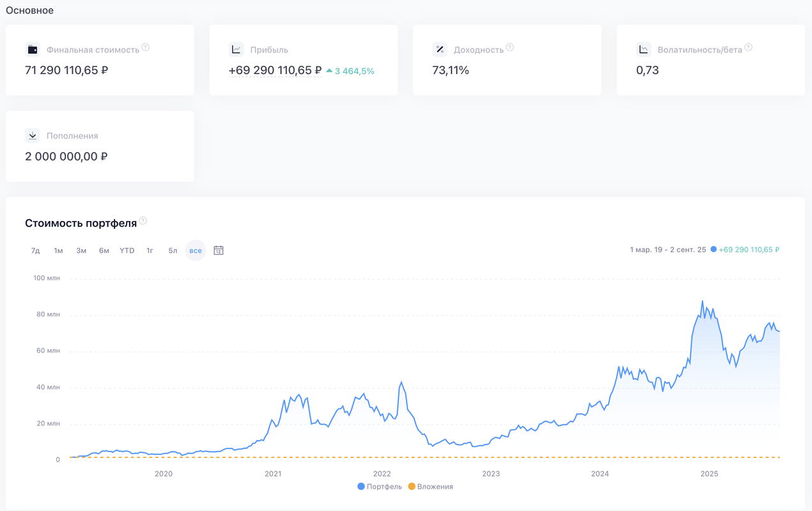Screen dimensions: 812x511
Task: Open the calendar date range picker
Action: (219, 250)
